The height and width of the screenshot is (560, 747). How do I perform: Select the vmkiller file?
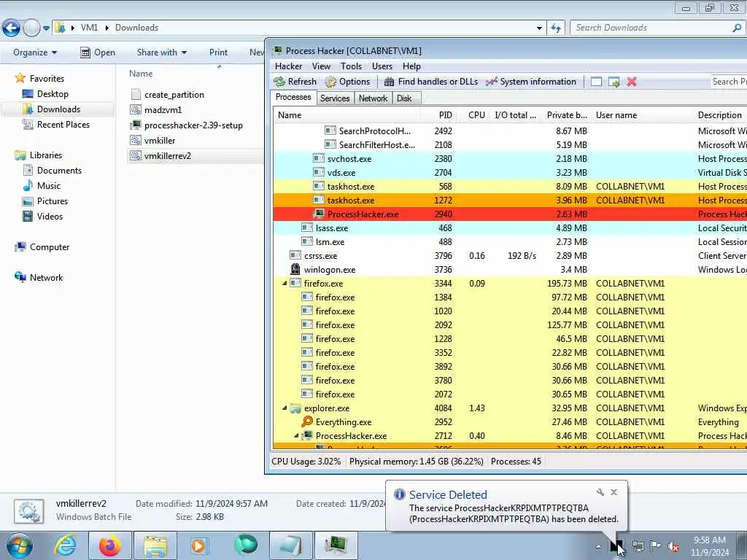(160, 141)
